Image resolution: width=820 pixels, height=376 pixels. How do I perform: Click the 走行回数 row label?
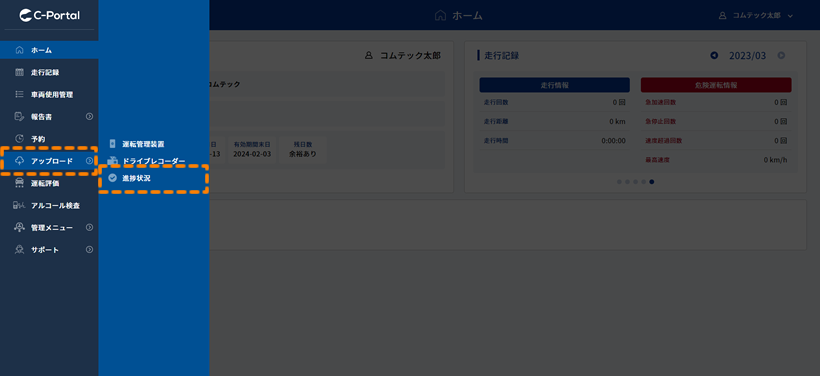496,102
